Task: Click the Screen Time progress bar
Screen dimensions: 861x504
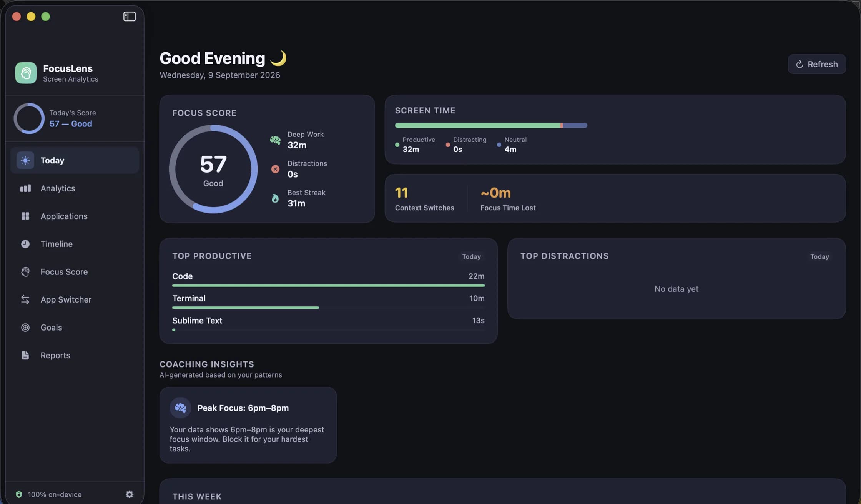Action: pyautogui.click(x=491, y=125)
